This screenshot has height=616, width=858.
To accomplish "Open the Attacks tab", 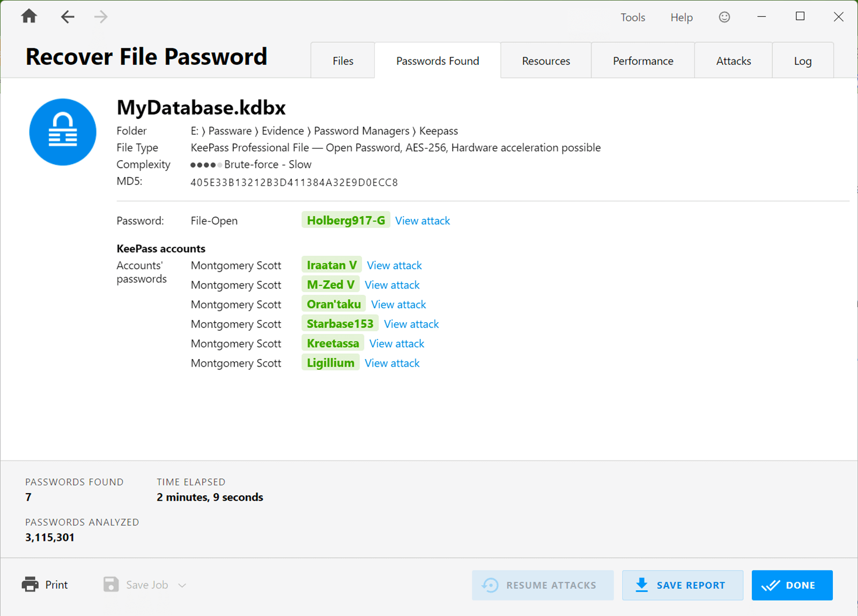I will pos(733,60).
